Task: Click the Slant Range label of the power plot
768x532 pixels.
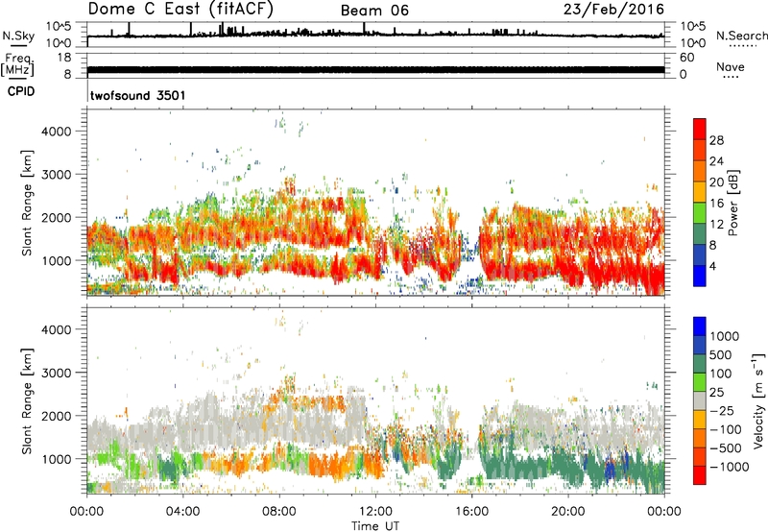Action: pos(27,203)
